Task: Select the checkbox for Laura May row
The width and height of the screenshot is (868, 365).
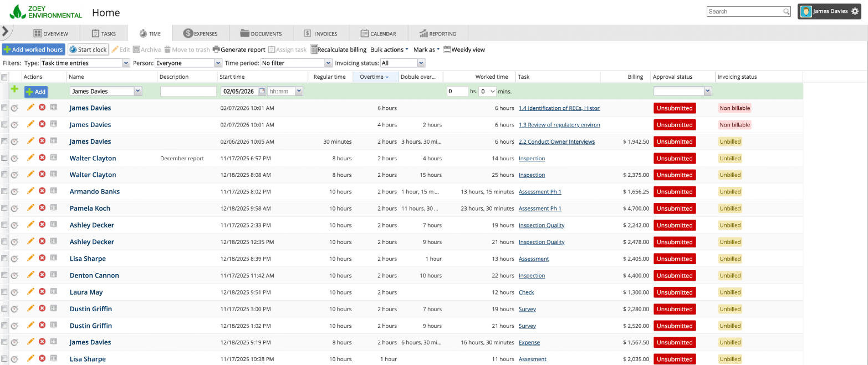Action: 4,292
